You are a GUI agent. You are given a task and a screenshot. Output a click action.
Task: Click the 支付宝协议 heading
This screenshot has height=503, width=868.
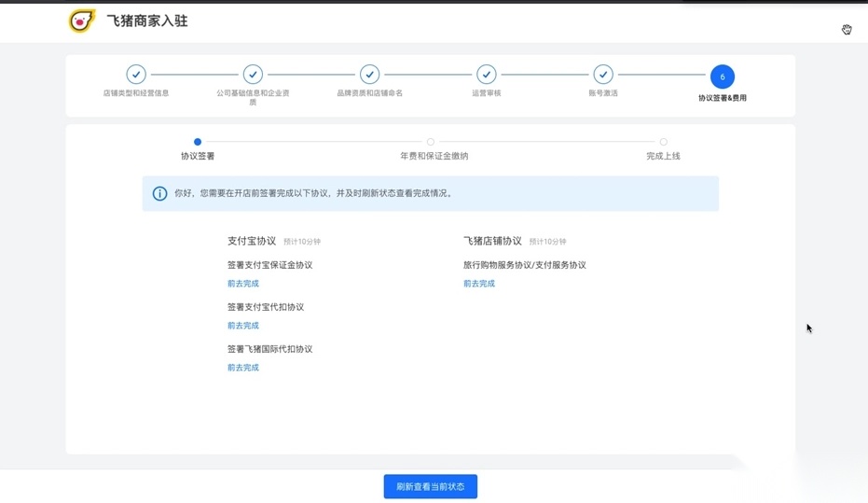(x=252, y=241)
